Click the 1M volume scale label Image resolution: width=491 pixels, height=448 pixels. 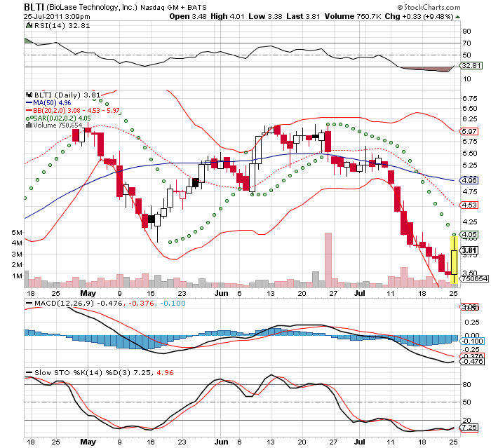tap(17, 276)
